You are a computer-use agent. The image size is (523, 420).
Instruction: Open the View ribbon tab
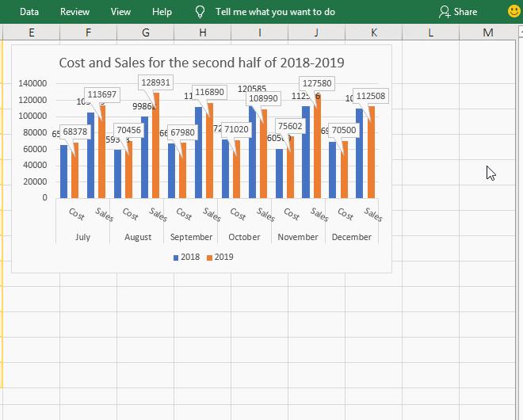(120, 12)
